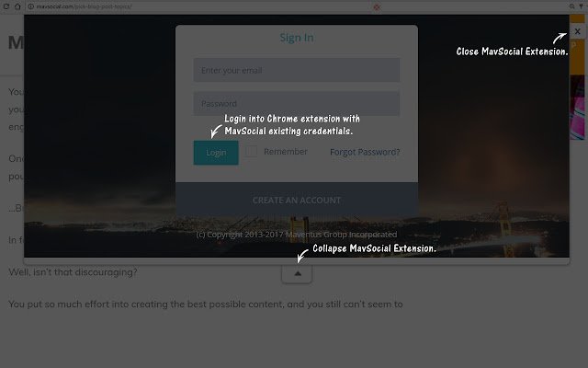Open the Forgot Password? link
The image size is (588, 368).
[x=365, y=152]
